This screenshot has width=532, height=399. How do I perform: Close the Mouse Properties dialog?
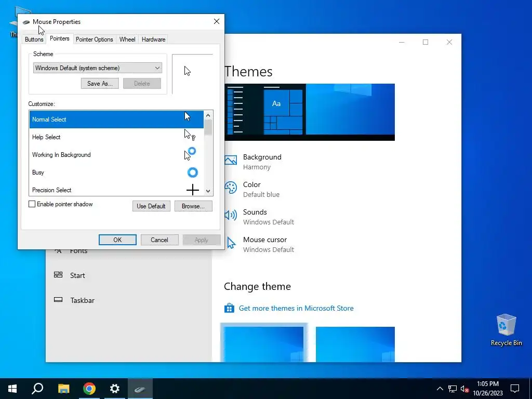pos(217,21)
